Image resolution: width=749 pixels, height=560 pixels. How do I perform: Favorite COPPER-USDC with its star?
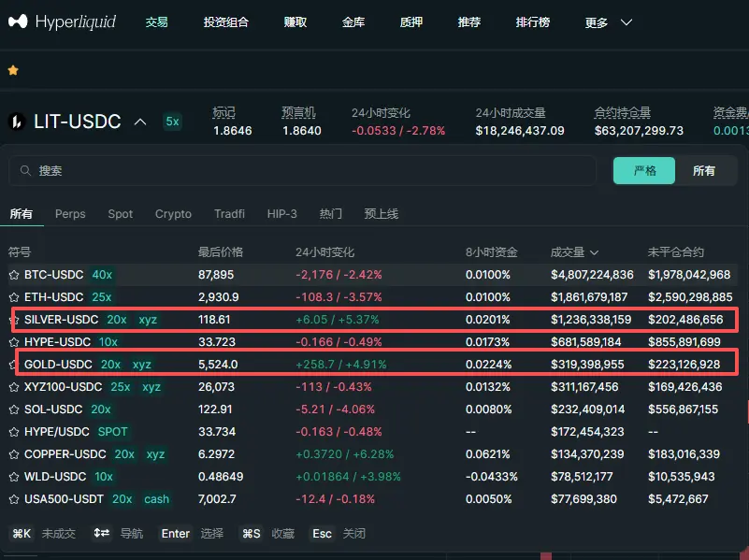point(14,454)
